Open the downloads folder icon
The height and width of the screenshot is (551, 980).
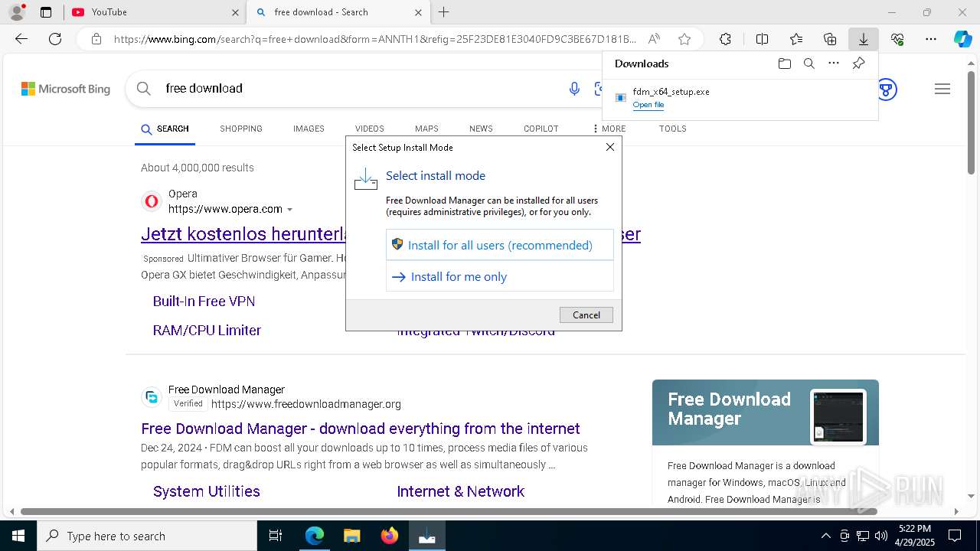[x=784, y=64]
